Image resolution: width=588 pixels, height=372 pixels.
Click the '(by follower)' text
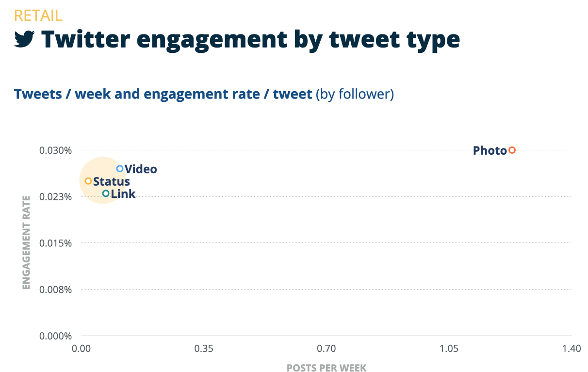(x=355, y=94)
